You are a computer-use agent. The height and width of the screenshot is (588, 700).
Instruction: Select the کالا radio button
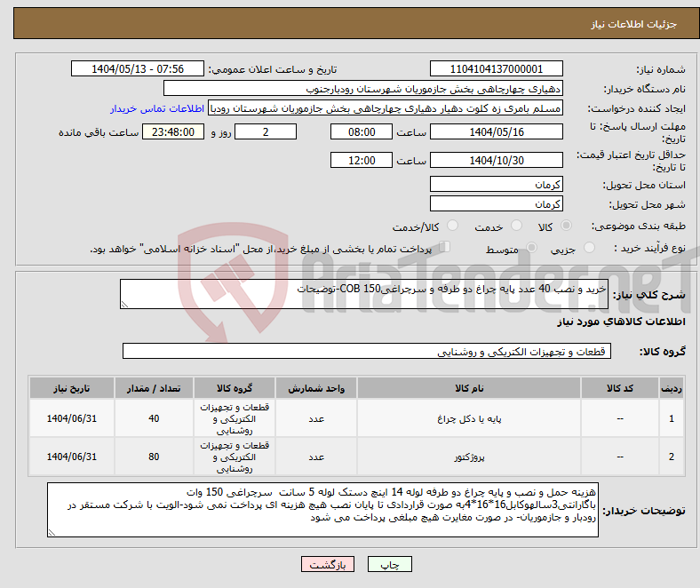tap(566, 226)
